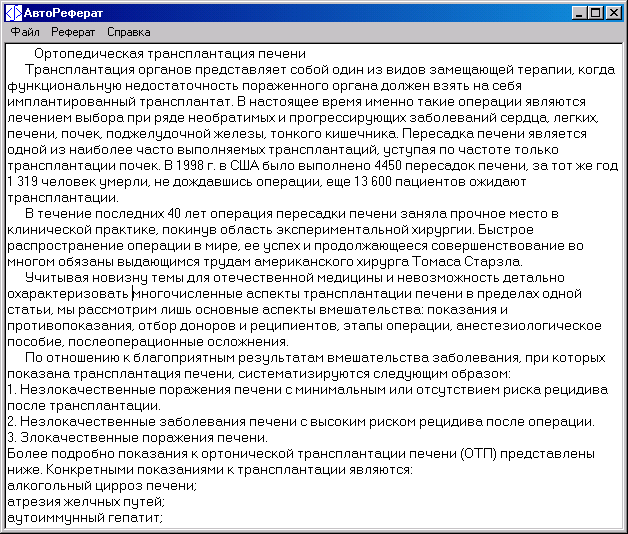Viewport: 628px width, 534px height.
Task: Open the Файл menu
Action: point(25,32)
